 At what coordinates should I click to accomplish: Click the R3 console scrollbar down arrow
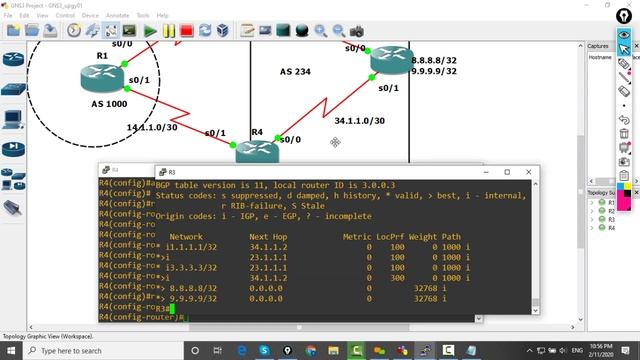[x=536, y=310]
